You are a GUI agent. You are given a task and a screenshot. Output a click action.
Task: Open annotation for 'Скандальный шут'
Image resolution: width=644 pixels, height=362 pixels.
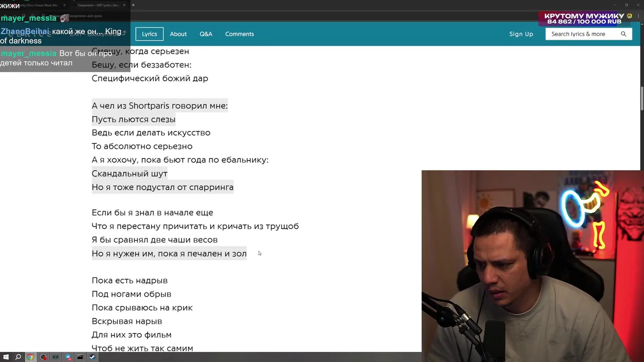click(x=129, y=173)
